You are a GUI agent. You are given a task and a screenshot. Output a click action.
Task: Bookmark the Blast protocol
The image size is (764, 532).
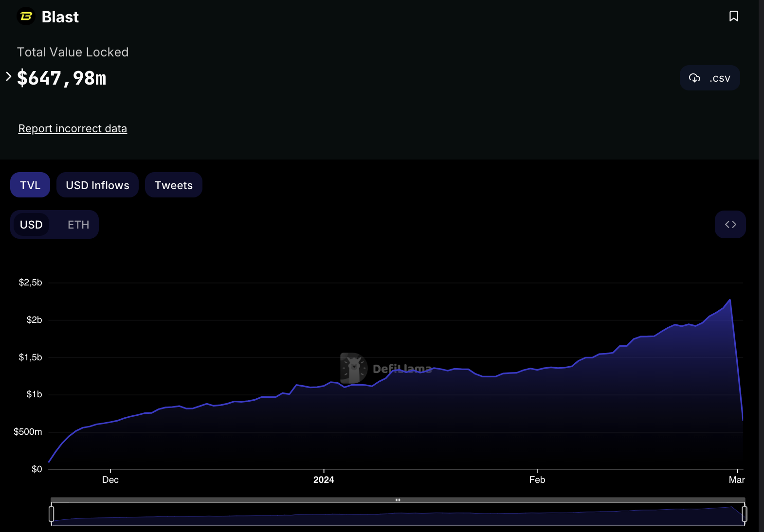click(734, 16)
